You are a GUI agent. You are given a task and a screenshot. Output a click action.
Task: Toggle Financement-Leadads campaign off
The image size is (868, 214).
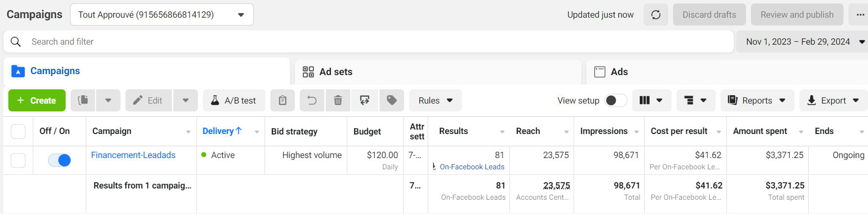click(x=60, y=160)
